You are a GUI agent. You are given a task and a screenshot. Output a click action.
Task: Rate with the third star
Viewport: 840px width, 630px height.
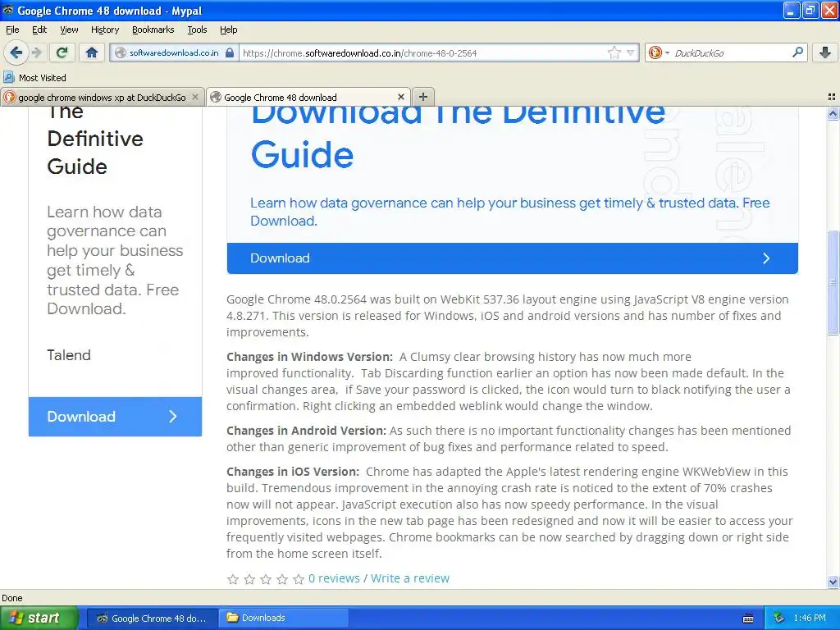pyautogui.click(x=266, y=579)
